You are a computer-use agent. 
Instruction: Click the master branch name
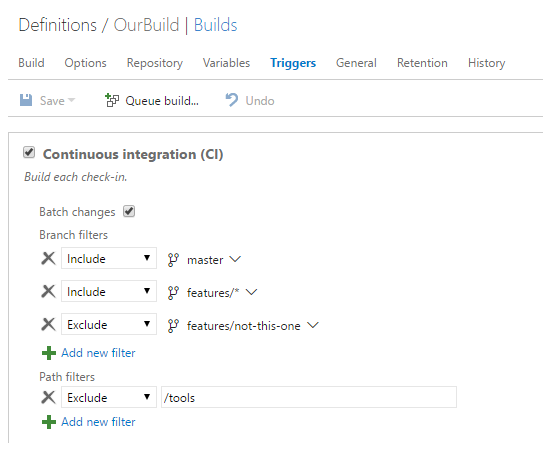205,260
